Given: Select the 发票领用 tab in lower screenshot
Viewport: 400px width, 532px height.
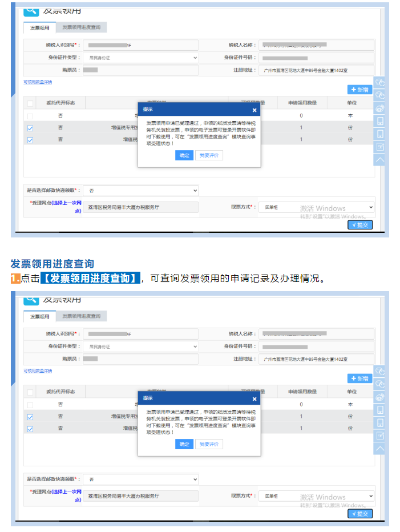Looking at the screenshot, I should (40, 316).
